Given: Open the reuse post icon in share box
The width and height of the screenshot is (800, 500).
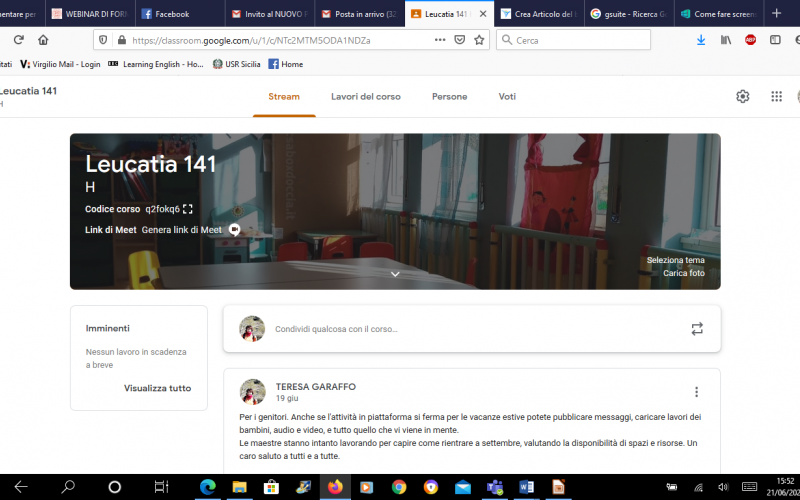Looking at the screenshot, I should point(697,329).
